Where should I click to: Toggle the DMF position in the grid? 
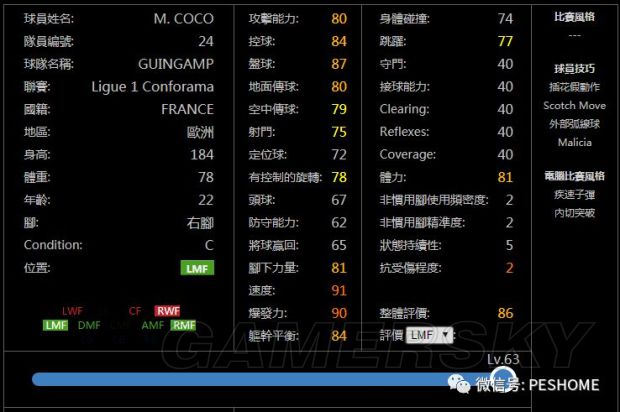click(88, 325)
